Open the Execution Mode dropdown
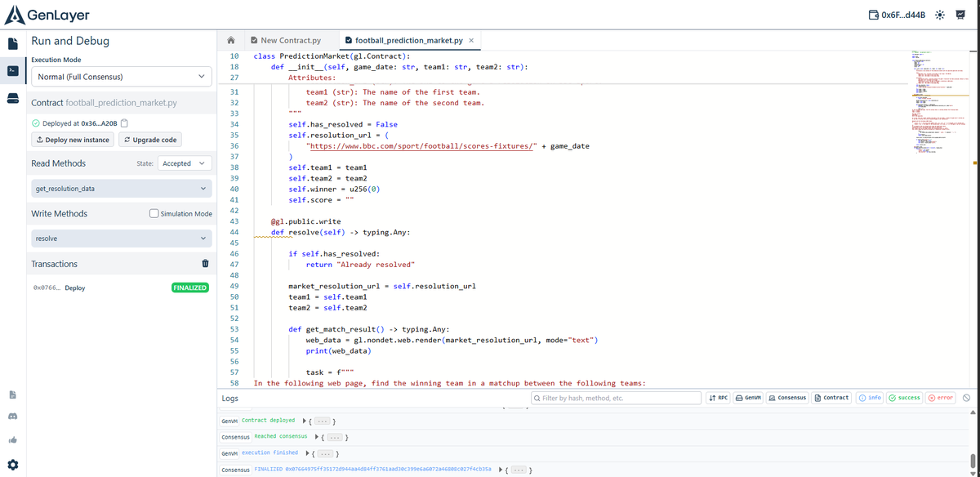The width and height of the screenshot is (980, 477). coord(122,77)
